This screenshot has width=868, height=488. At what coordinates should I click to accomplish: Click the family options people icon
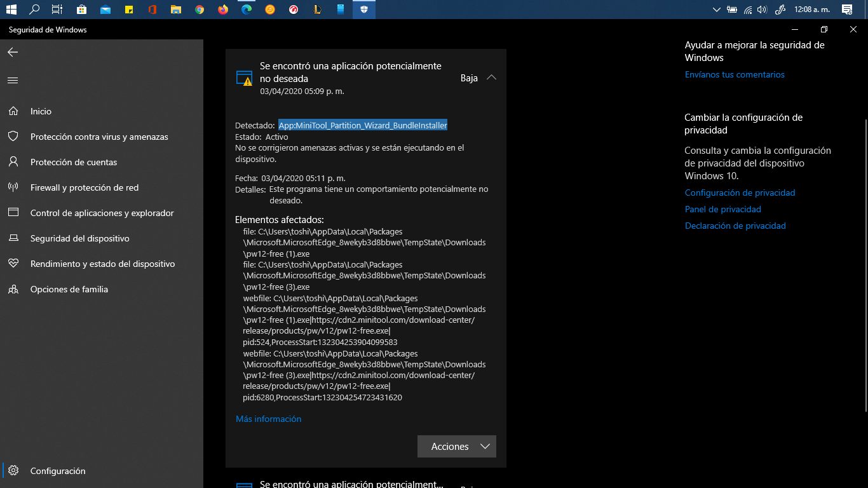[13, 289]
